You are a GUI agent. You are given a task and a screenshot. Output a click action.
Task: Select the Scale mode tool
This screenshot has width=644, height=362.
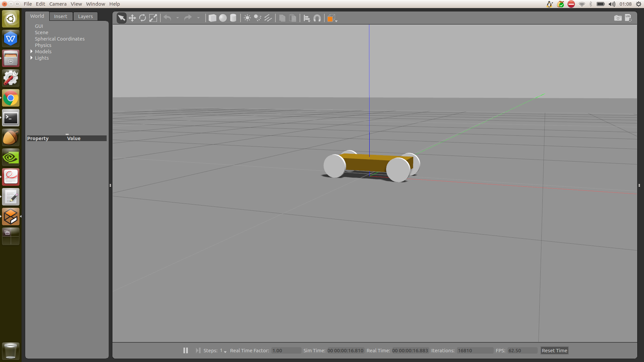tap(153, 18)
